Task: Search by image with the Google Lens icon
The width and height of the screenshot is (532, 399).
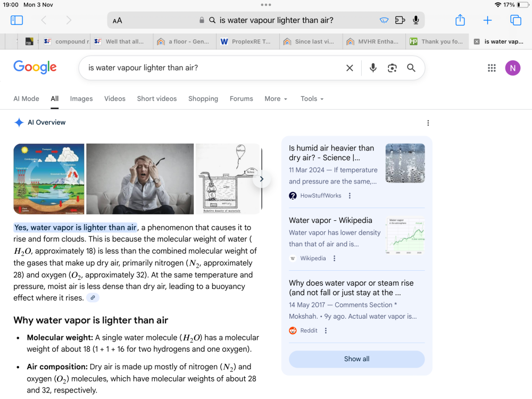Action: 392,68
